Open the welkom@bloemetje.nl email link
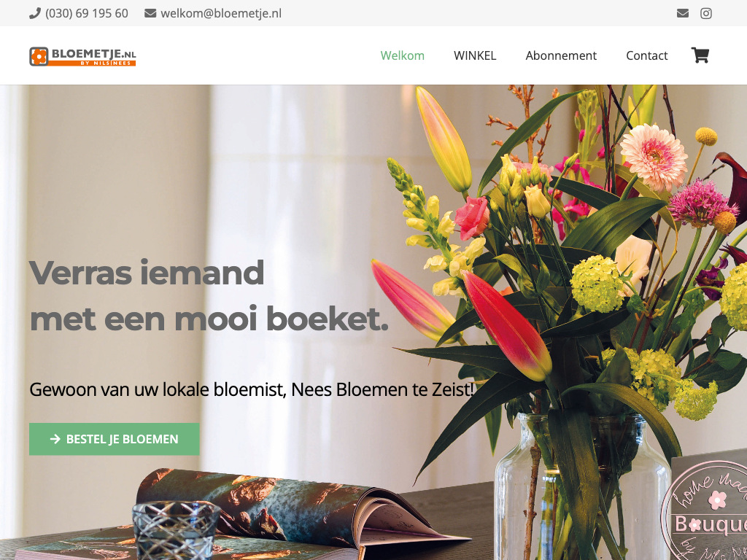The width and height of the screenshot is (747, 560). [x=221, y=13]
